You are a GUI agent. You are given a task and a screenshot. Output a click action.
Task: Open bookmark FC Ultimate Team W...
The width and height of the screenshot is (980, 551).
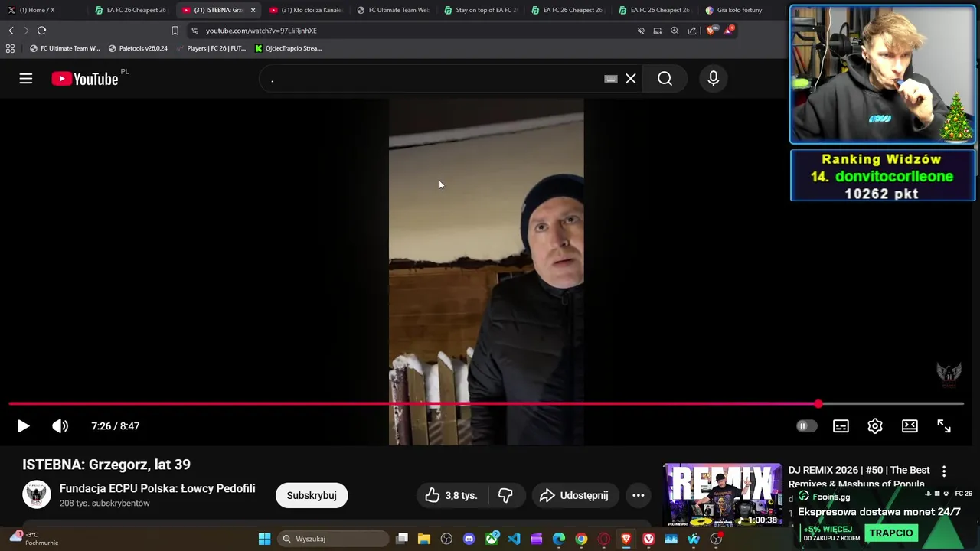pyautogui.click(x=64, y=48)
